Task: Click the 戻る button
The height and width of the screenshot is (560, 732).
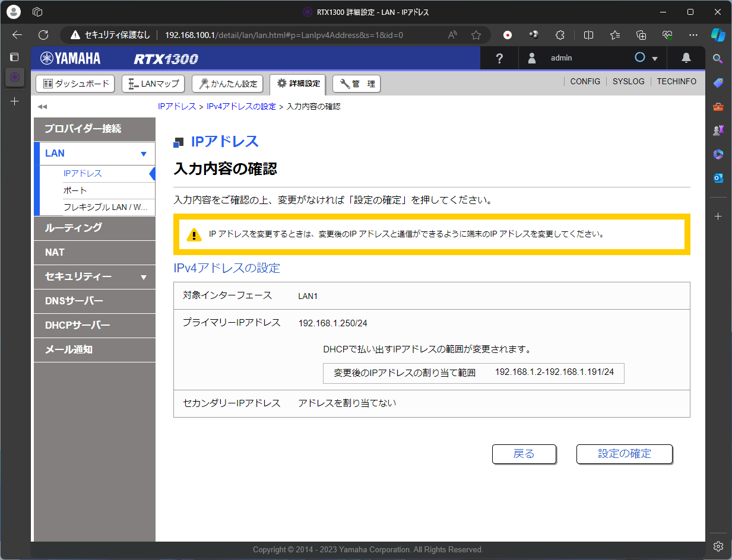Action: 524,454
